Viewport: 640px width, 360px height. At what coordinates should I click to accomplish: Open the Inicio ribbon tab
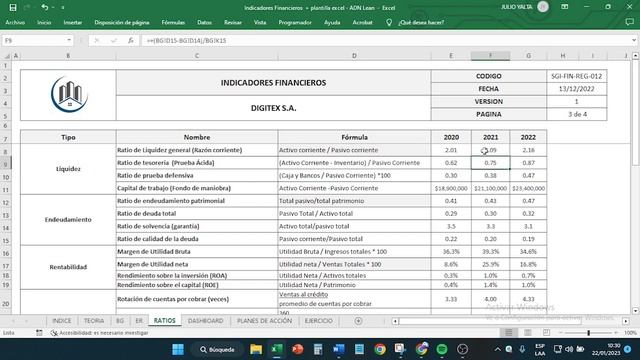tap(44, 22)
